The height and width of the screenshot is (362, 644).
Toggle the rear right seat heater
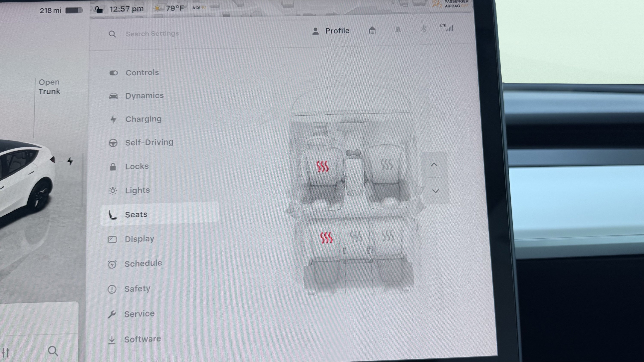pos(388,236)
